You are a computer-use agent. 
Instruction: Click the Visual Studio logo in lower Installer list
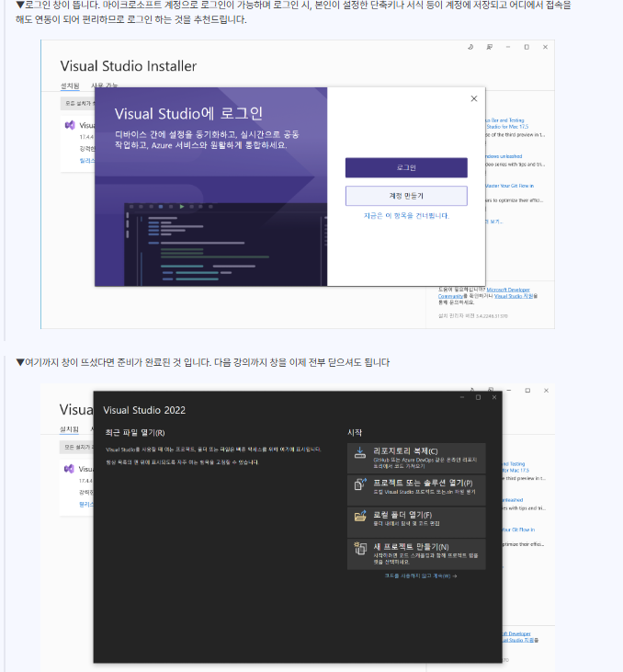point(69,469)
